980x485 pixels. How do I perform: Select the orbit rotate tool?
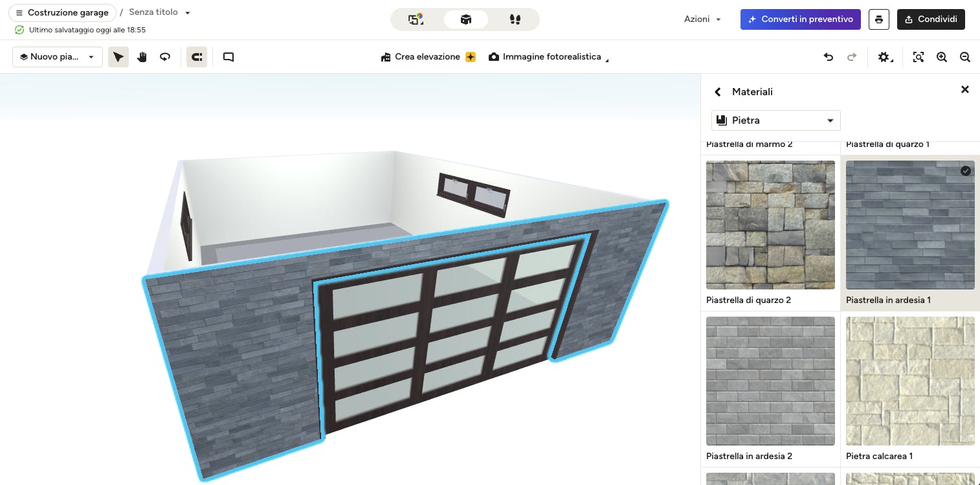point(165,57)
